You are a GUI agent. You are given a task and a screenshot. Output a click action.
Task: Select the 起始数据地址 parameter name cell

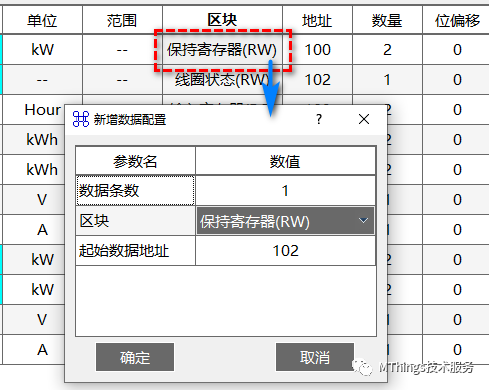pyautogui.click(x=135, y=251)
